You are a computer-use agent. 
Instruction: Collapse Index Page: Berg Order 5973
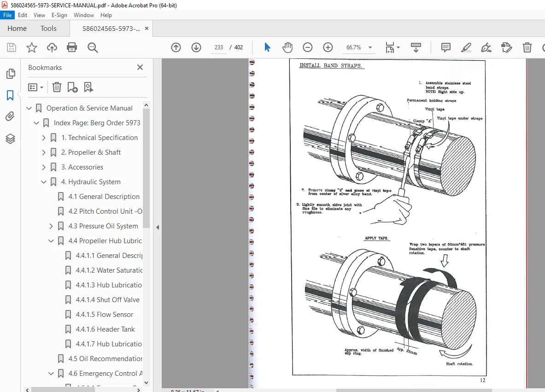click(36, 123)
